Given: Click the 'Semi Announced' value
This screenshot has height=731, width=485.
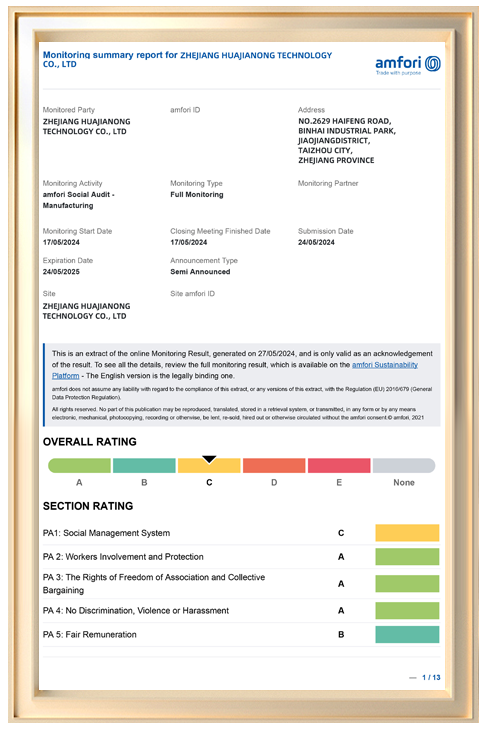Looking at the screenshot, I should pos(200,272).
